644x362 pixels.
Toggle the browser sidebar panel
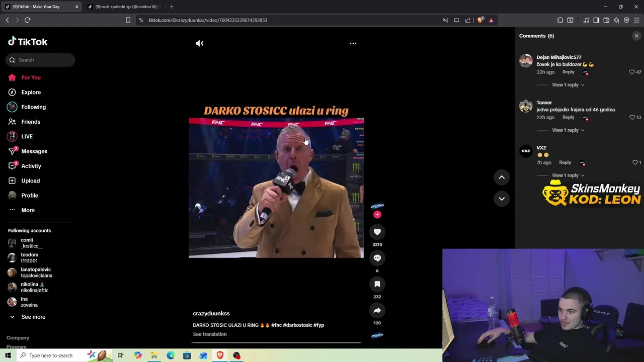(596, 20)
